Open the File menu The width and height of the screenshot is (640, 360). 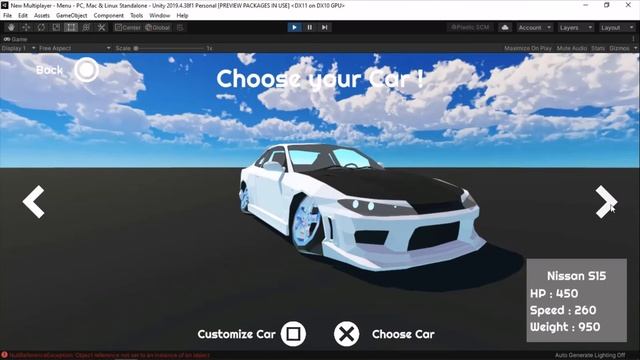(x=7, y=16)
